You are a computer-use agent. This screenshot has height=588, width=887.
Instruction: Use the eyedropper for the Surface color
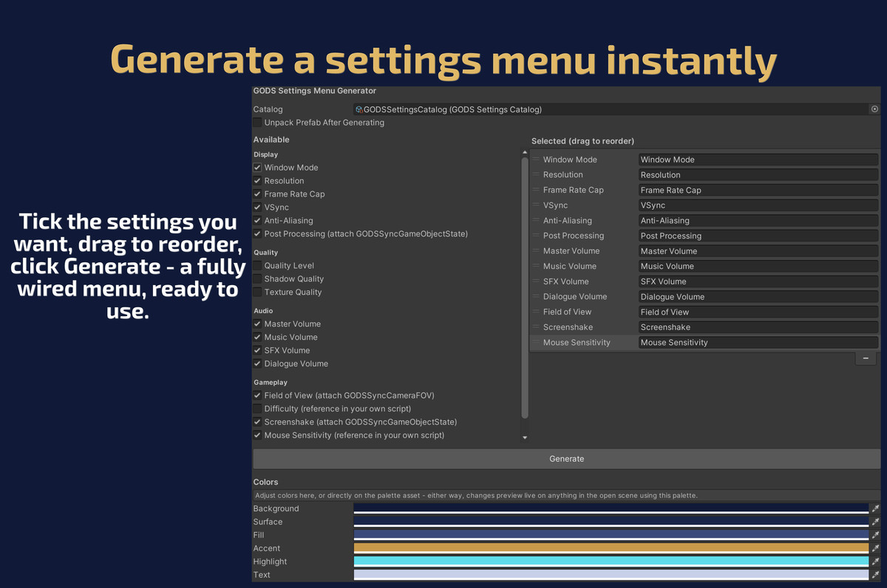(x=875, y=522)
